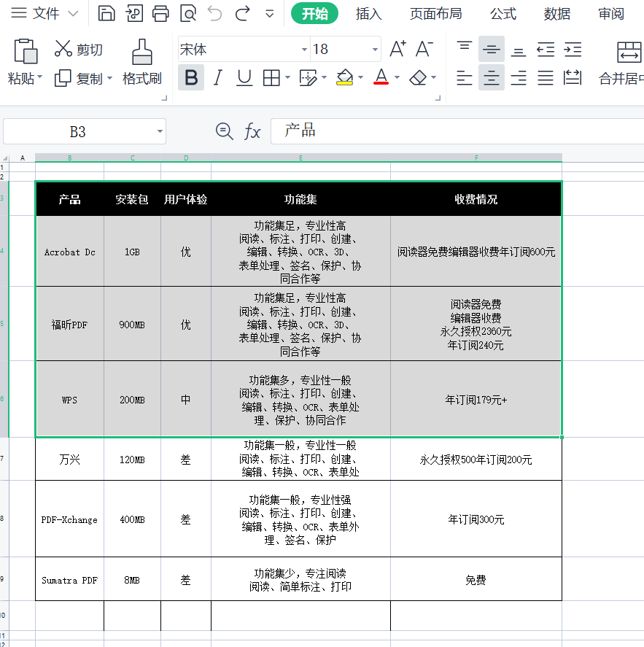Expand the font size dropdown showing 18

pos(375,50)
